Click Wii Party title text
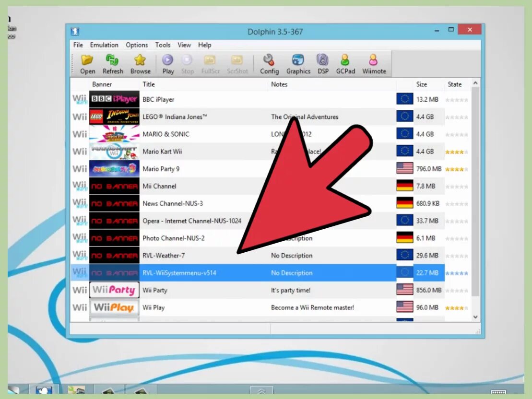 155,291
